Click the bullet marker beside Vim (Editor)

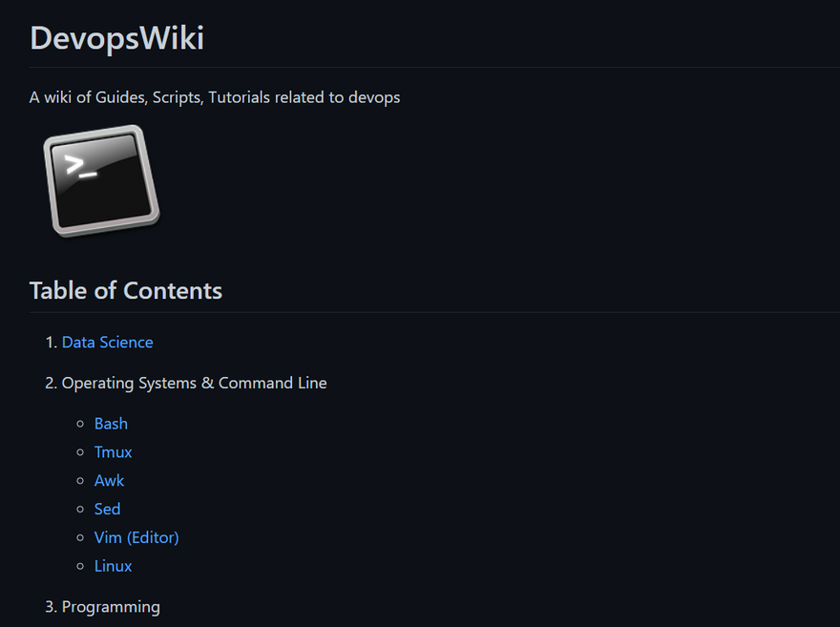(80, 537)
